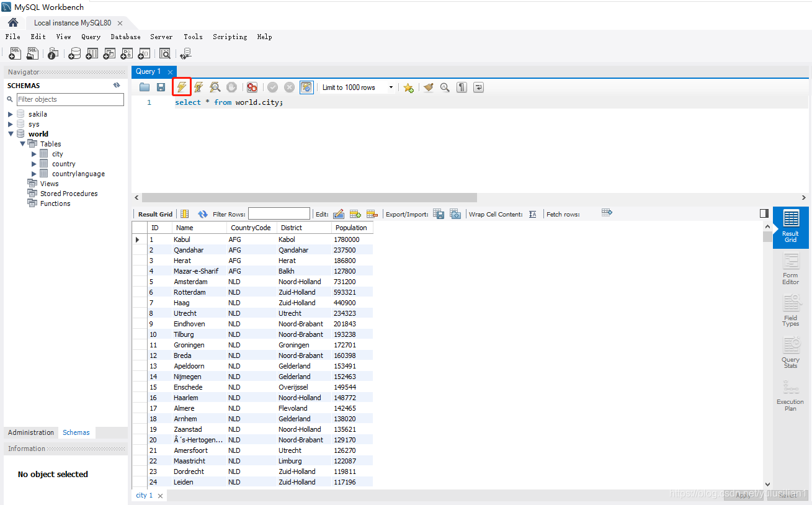This screenshot has height=505, width=812.
Task: Execute the query with lightning bolt icon
Action: coord(181,87)
